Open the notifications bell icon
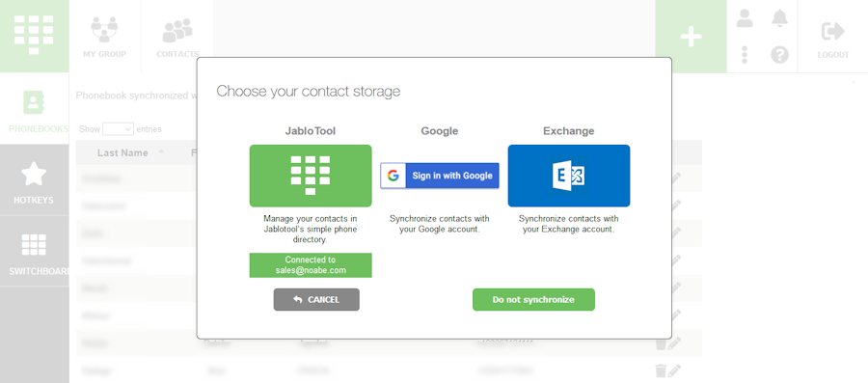Viewport: 868px width, 383px height. pyautogui.click(x=779, y=18)
